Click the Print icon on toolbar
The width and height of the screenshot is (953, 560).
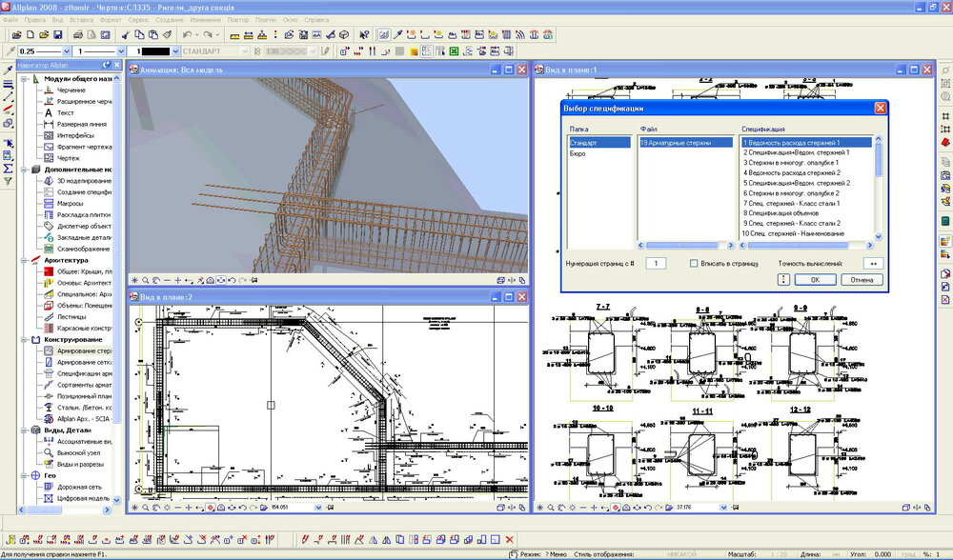tap(80, 36)
